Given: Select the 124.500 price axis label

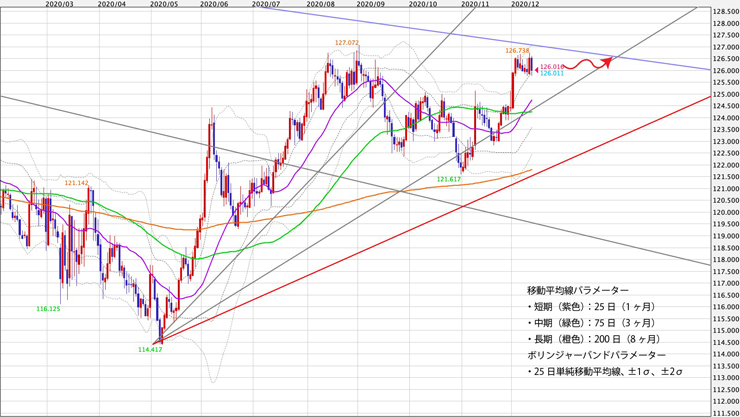Looking at the screenshot, I should tap(727, 106).
